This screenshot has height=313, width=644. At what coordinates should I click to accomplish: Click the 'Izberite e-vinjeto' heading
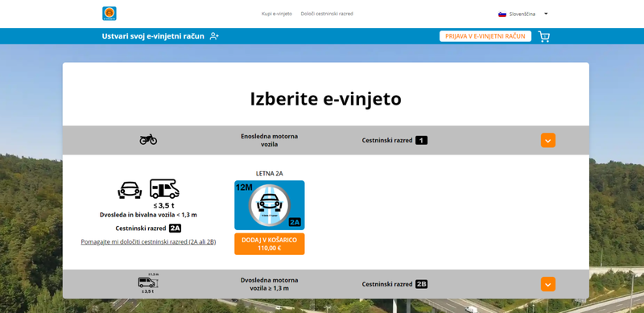click(x=326, y=99)
